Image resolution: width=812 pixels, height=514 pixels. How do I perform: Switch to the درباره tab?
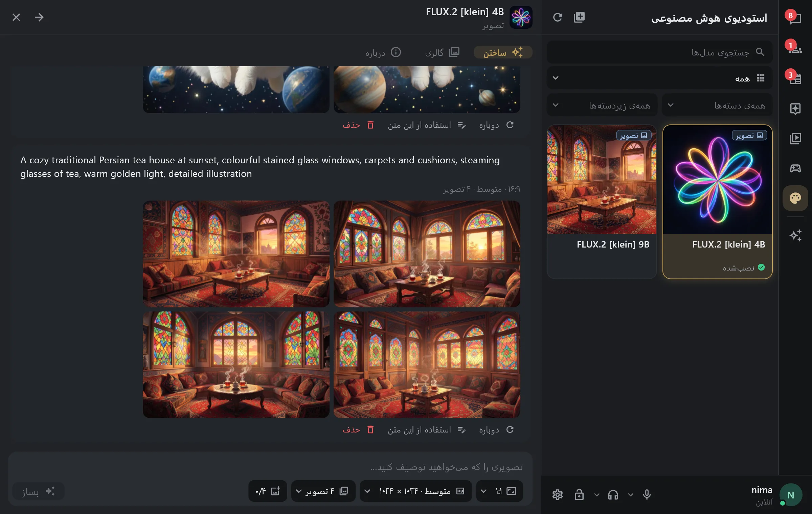(x=383, y=52)
